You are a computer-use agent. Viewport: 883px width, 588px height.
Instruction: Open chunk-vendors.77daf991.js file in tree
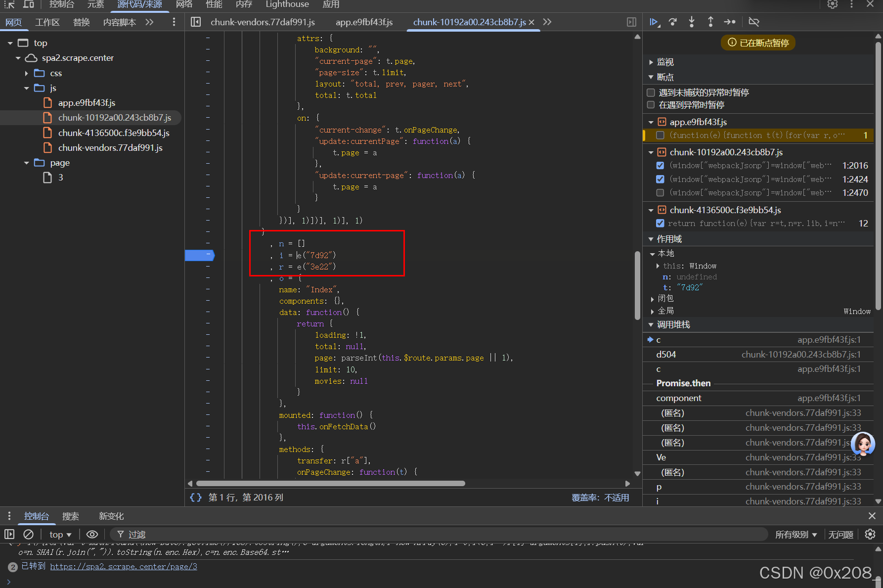pyautogui.click(x=110, y=148)
